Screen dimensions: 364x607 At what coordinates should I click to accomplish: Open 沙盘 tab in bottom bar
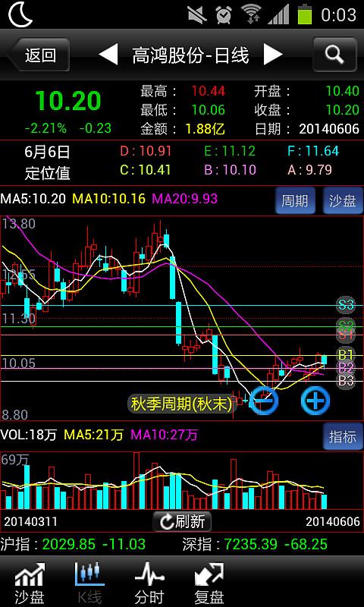coord(30,583)
